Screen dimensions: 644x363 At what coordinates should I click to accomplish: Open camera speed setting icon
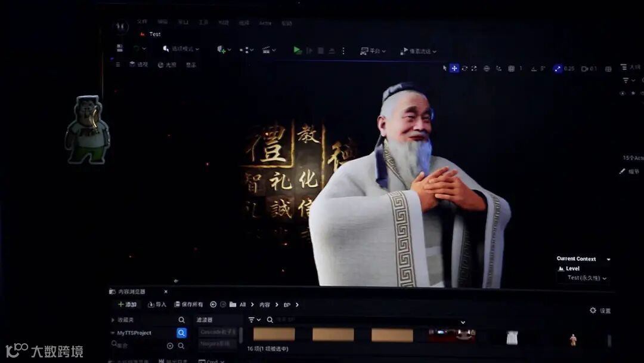[584, 69]
